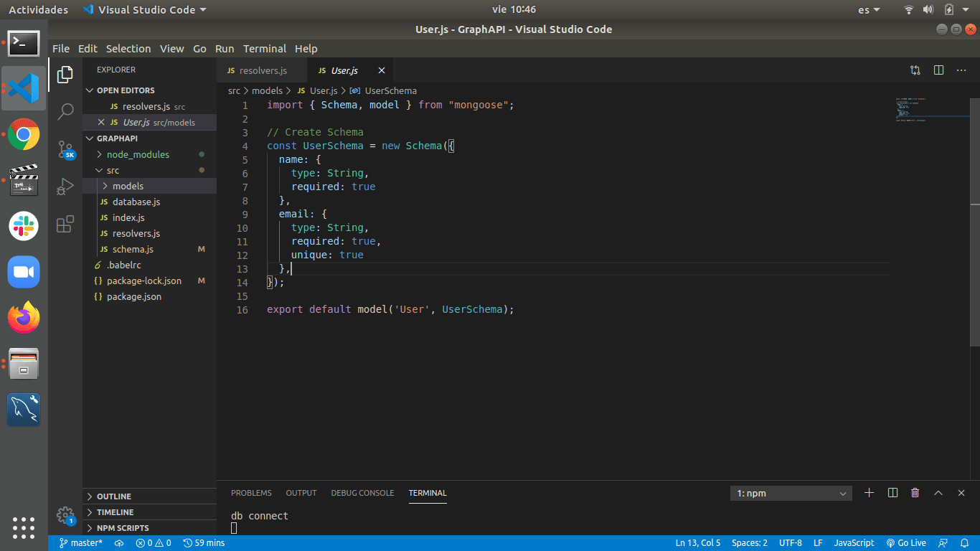980x551 pixels.
Task: Split the terminal panel
Action: click(892, 493)
